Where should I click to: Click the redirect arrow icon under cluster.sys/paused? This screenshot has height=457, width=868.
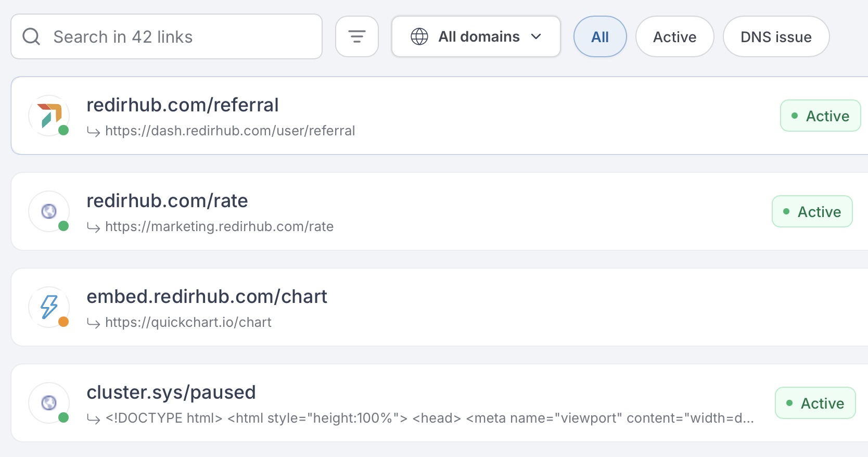coord(94,418)
